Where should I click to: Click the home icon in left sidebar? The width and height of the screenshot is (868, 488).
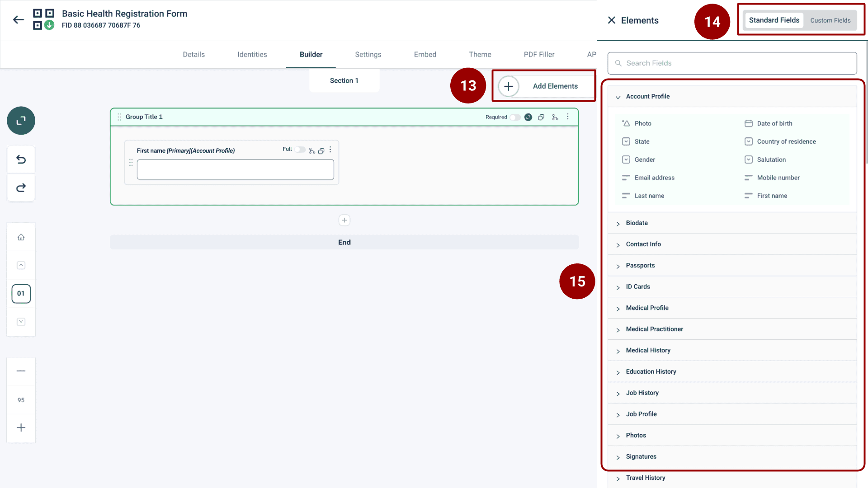pyautogui.click(x=21, y=237)
